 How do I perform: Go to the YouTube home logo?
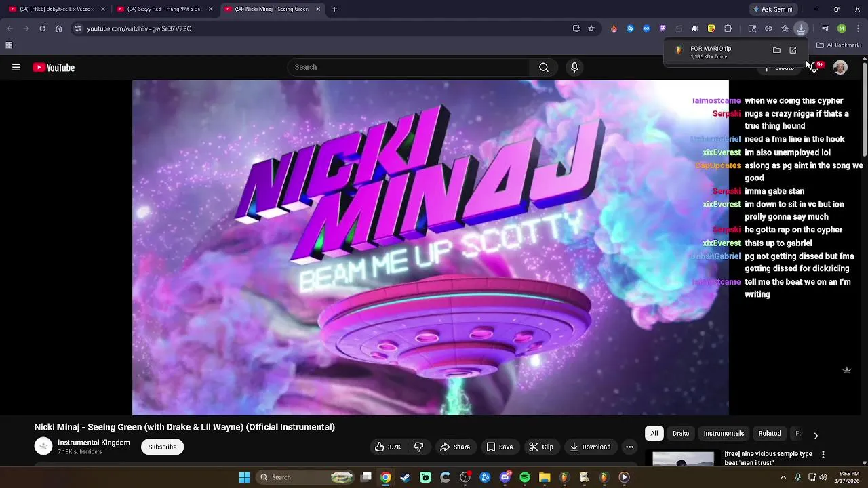click(54, 67)
